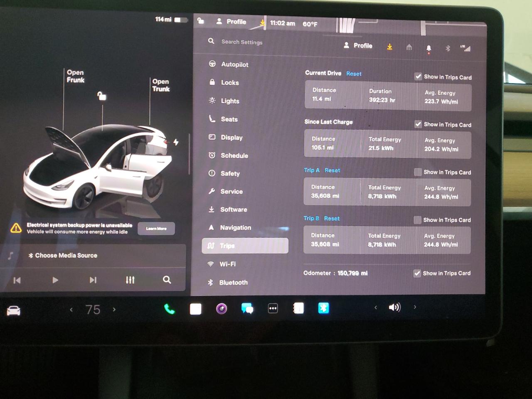
Task: Tap the phone icon in the dock
Action: click(x=170, y=308)
